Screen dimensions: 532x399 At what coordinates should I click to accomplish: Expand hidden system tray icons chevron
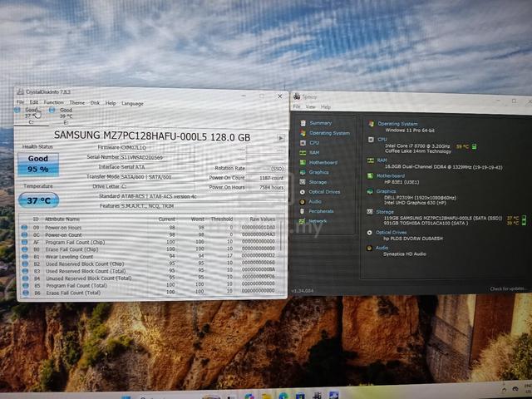(505, 390)
